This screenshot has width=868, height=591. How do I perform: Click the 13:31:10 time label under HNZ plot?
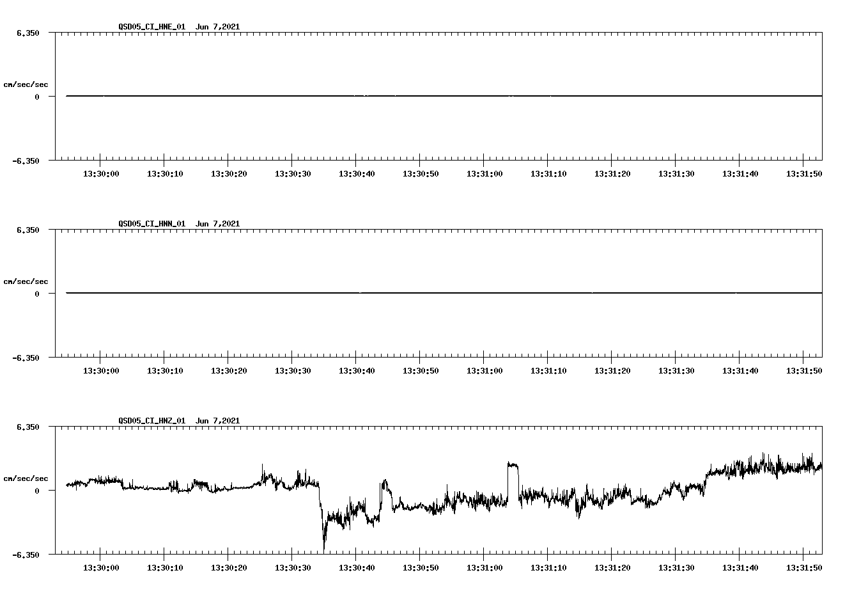548,568
